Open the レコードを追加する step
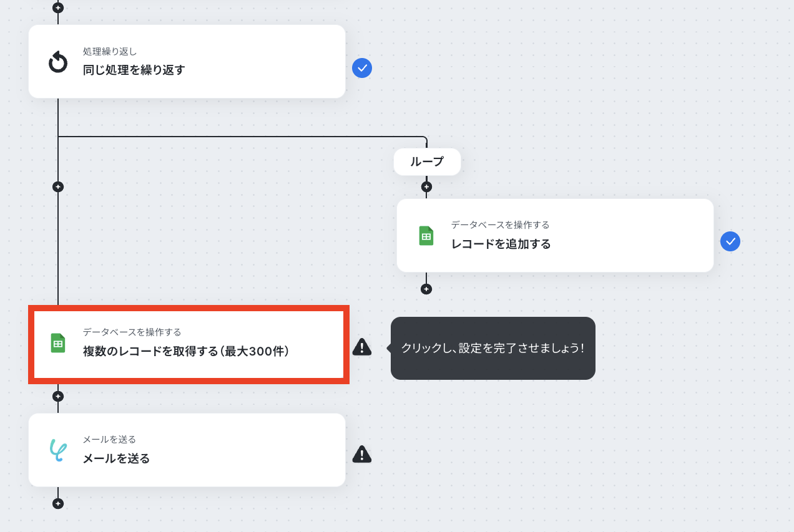 556,236
